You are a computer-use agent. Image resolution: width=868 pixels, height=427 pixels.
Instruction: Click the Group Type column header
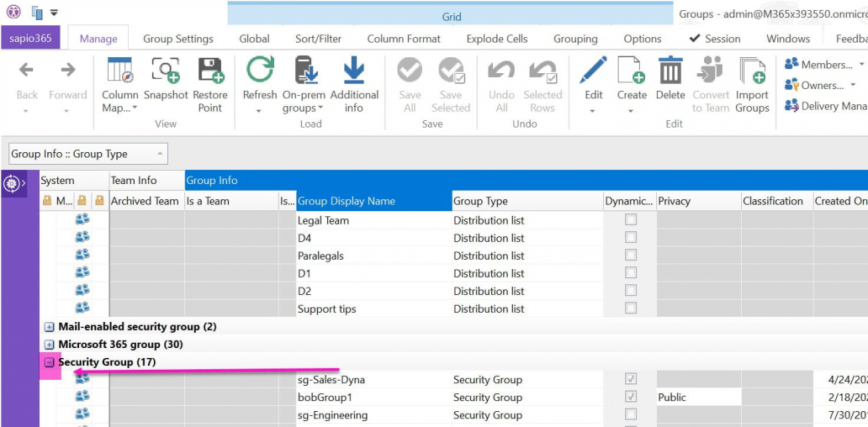coord(527,201)
